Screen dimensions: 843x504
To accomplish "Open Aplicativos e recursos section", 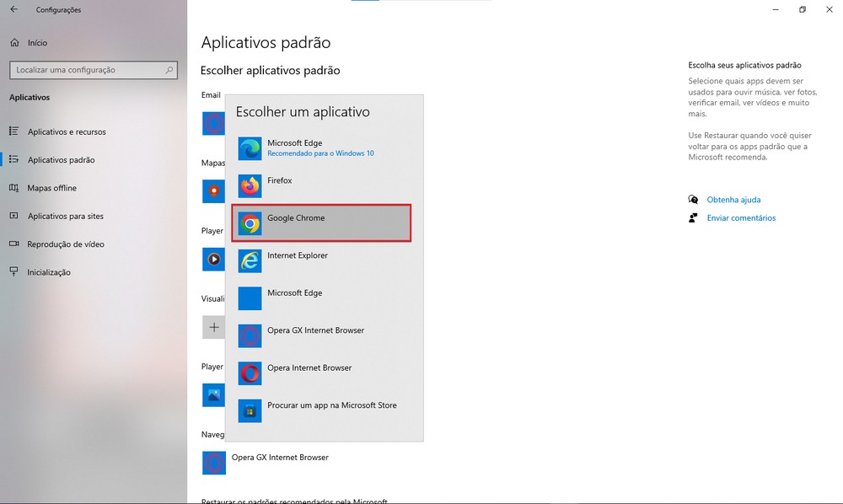I will click(67, 131).
